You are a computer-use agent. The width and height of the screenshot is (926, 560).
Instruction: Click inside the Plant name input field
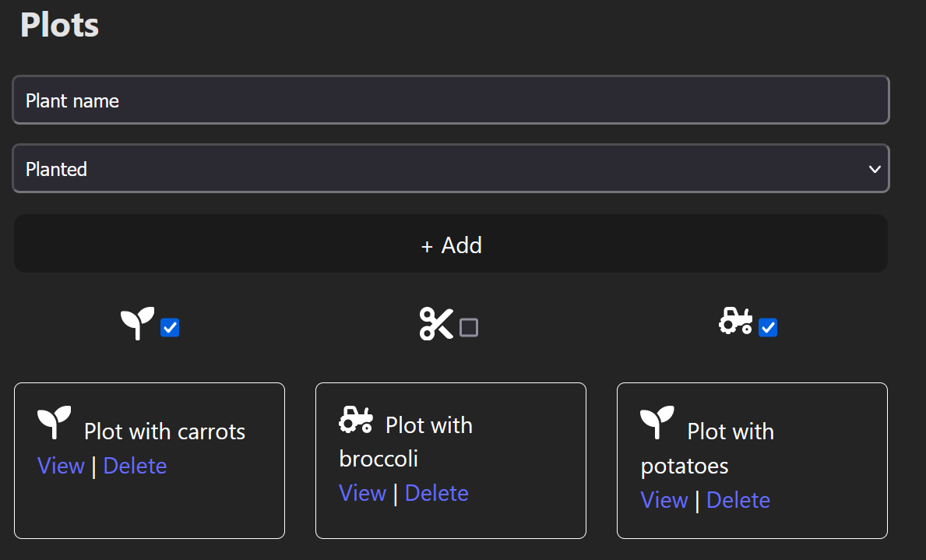click(450, 100)
